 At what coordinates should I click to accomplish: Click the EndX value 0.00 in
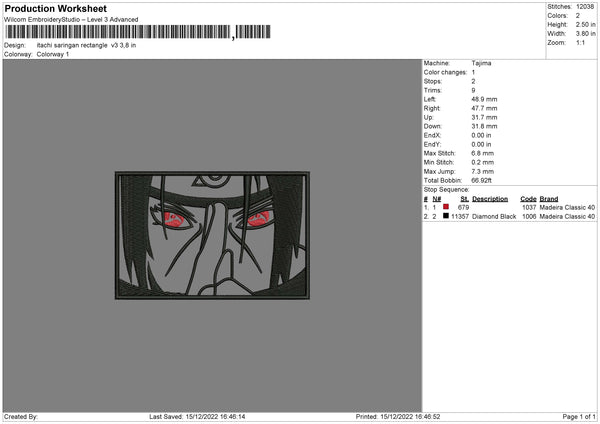pos(481,135)
